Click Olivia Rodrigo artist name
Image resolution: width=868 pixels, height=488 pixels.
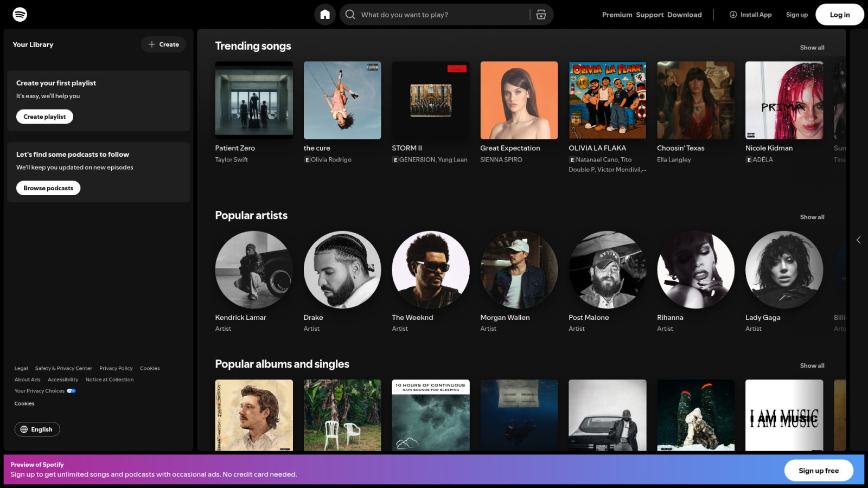coord(331,160)
